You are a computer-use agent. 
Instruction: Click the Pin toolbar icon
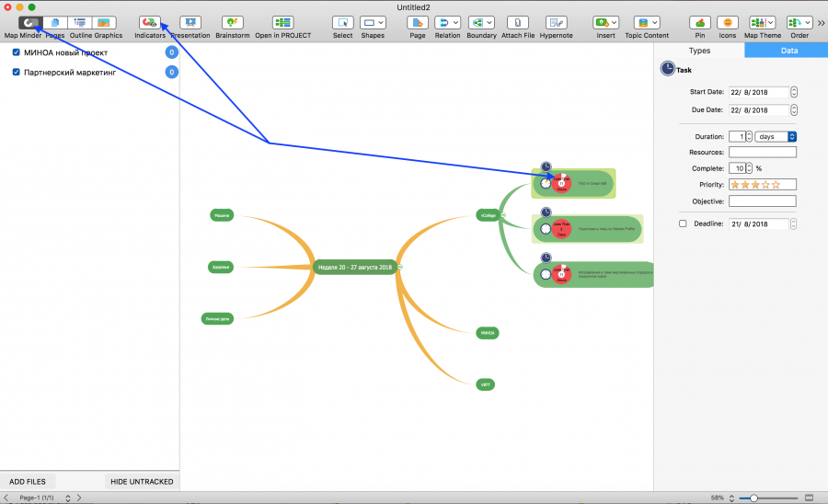700,22
